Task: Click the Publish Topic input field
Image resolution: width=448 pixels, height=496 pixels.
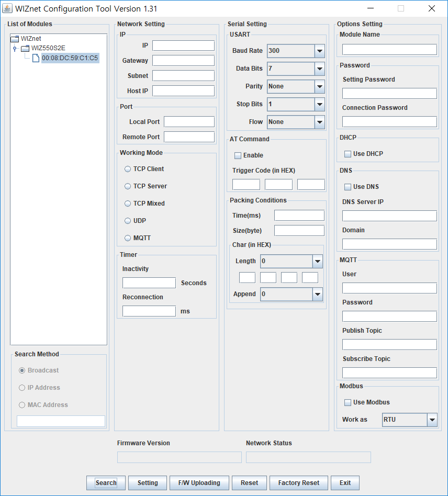Action: pos(389,345)
